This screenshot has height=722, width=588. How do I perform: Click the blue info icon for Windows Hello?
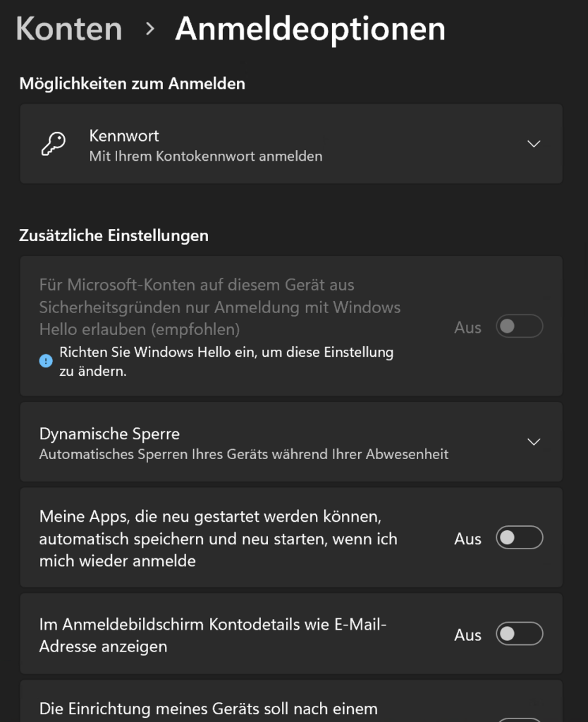tap(46, 361)
